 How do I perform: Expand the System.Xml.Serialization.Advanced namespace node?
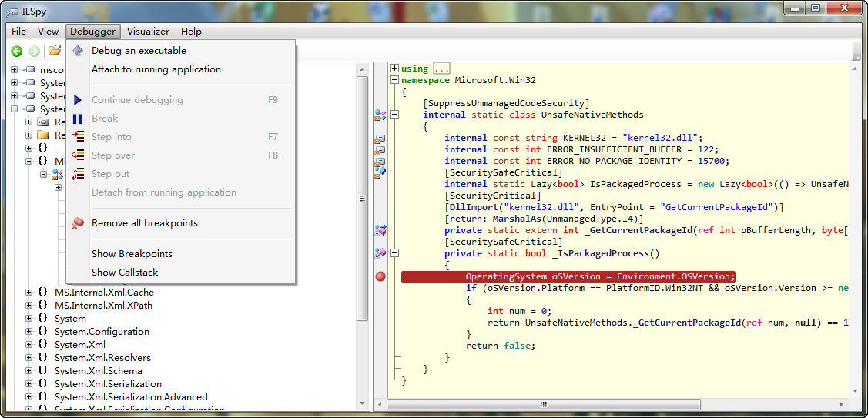tap(28, 397)
